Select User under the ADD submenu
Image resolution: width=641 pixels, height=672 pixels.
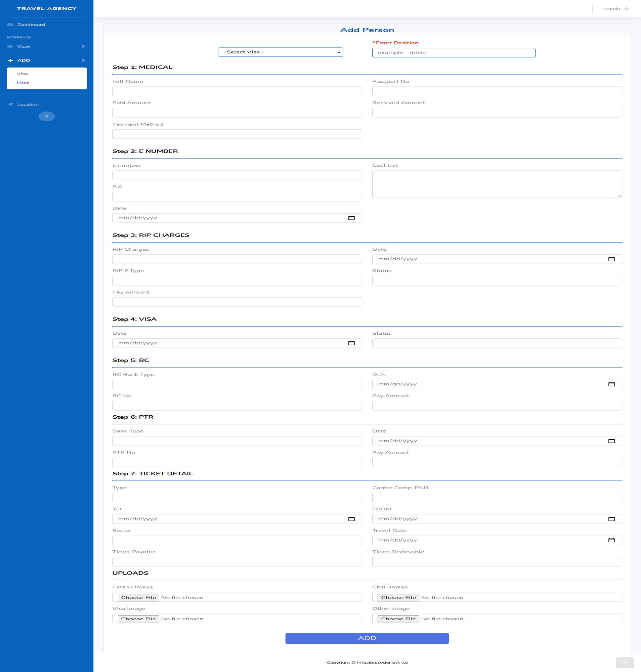[23, 83]
